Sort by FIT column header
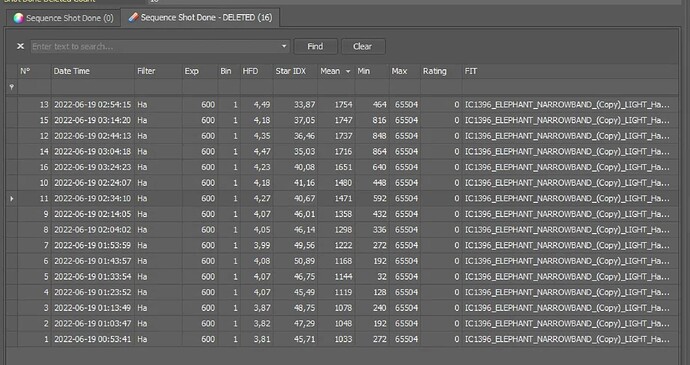This screenshot has width=690, height=365. point(569,71)
